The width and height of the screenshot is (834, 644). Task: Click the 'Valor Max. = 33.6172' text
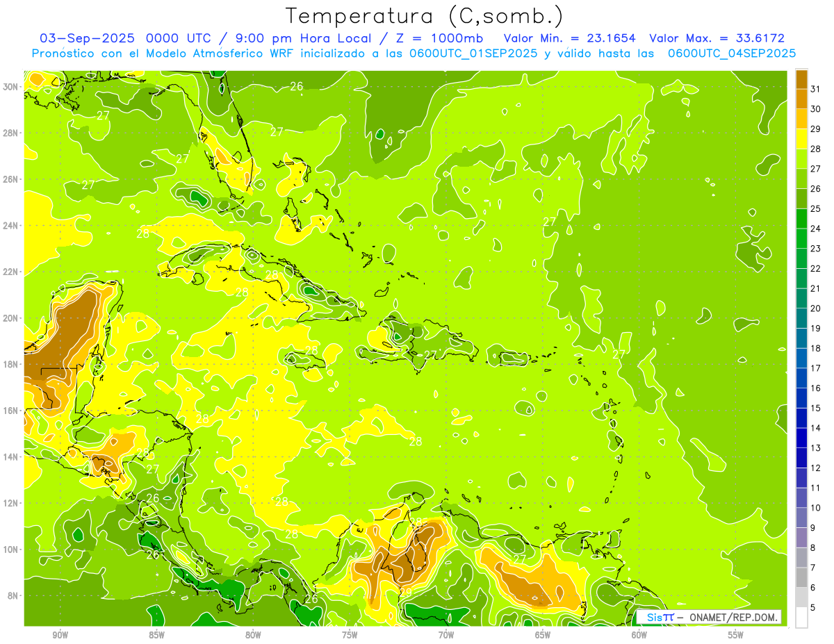pos(717,38)
